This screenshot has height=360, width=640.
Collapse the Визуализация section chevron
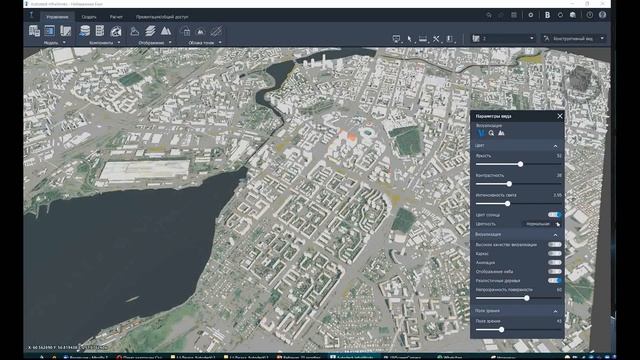pos(556,235)
